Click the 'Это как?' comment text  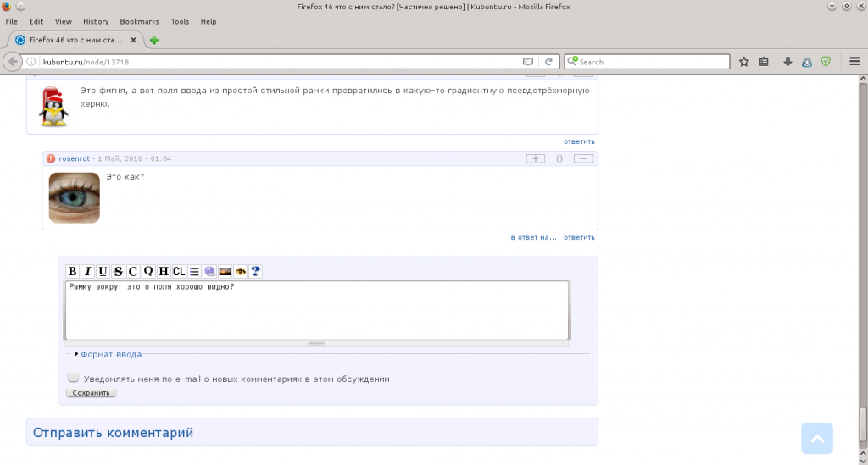[125, 177]
